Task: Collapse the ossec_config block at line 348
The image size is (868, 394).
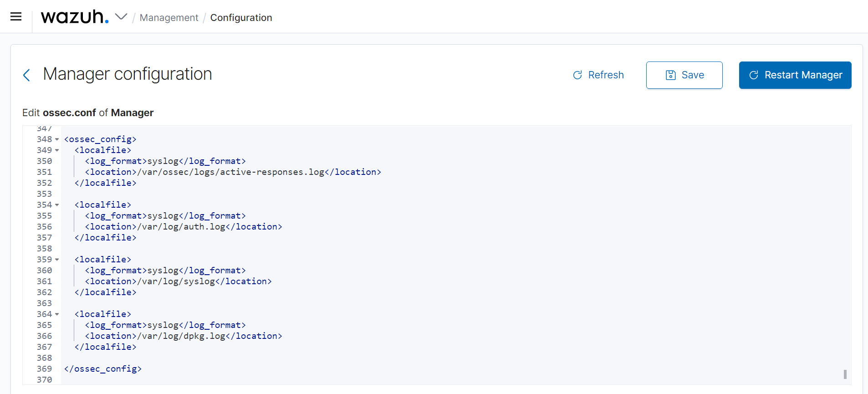Action: 57,139
